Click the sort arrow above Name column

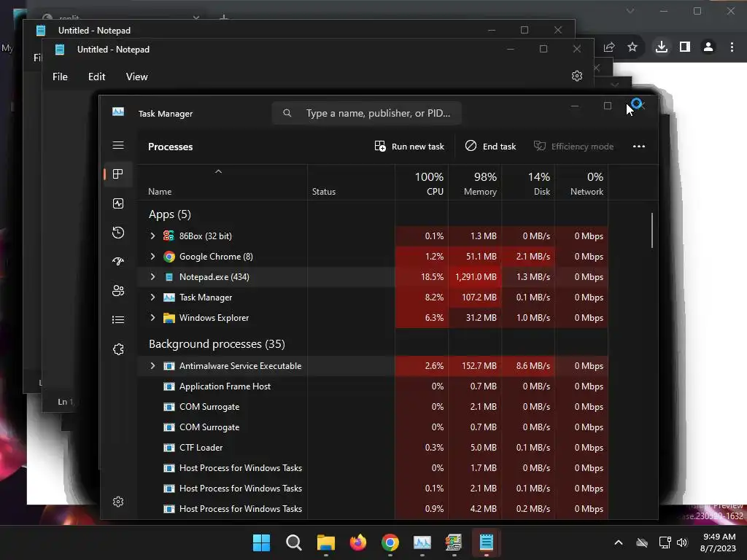(x=218, y=171)
